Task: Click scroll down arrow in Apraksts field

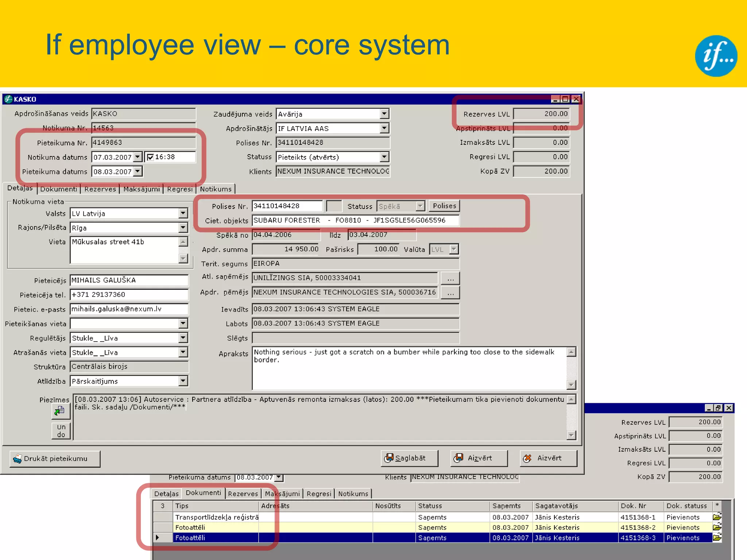Action: click(571, 385)
